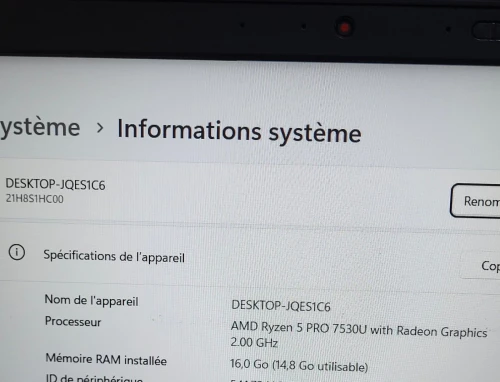Image resolution: width=500 pixels, height=382 pixels.
Task: Select the 2.00 GHz processor speed value
Action: pyautogui.click(x=254, y=342)
